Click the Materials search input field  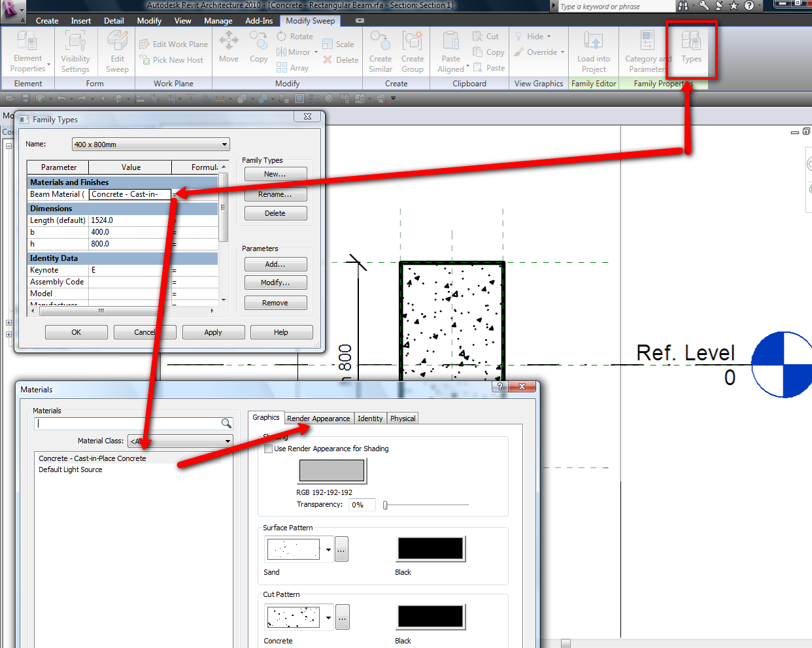(128, 423)
